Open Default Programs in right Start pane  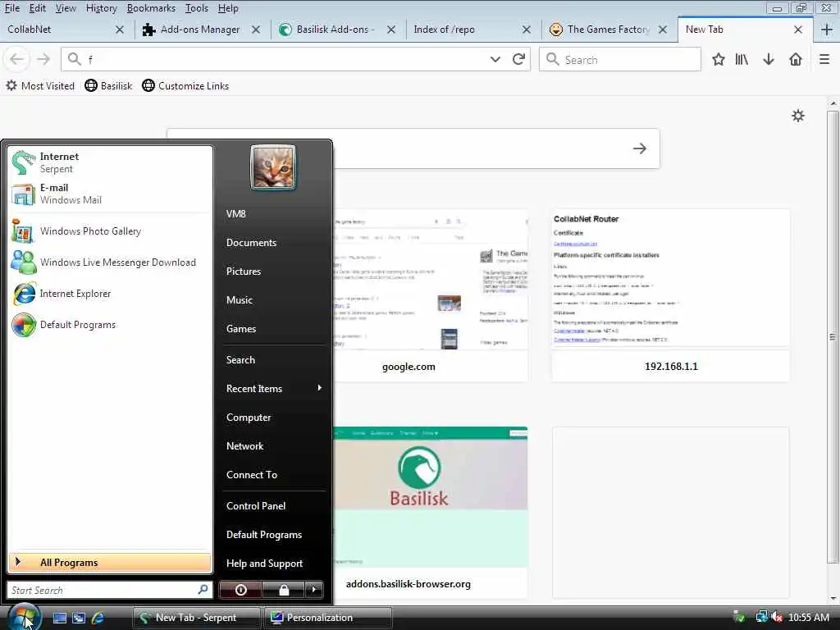[264, 535]
